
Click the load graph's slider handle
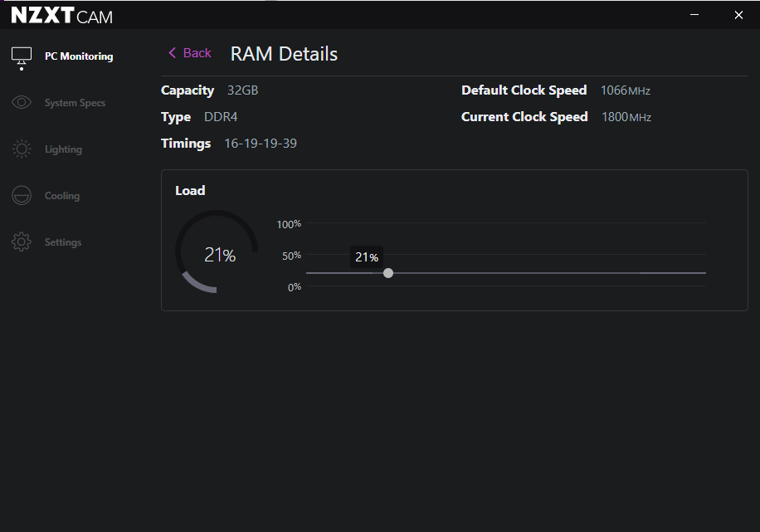(388, 273)
